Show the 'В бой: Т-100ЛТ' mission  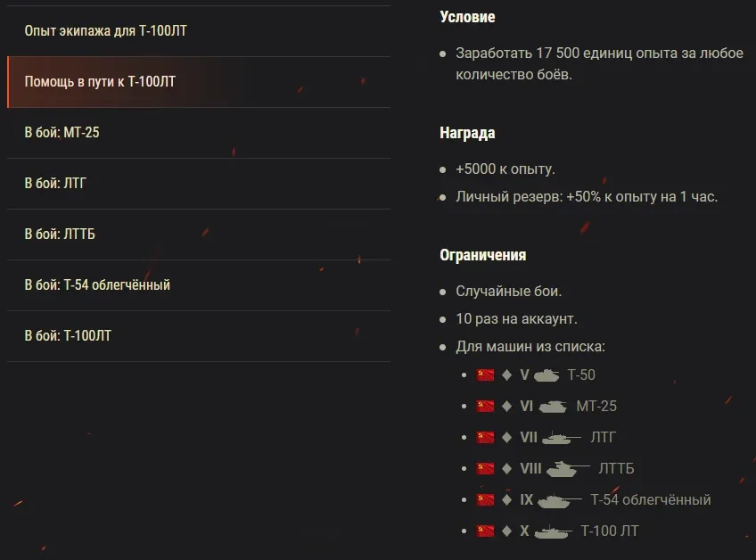click(x=68, y=336)
